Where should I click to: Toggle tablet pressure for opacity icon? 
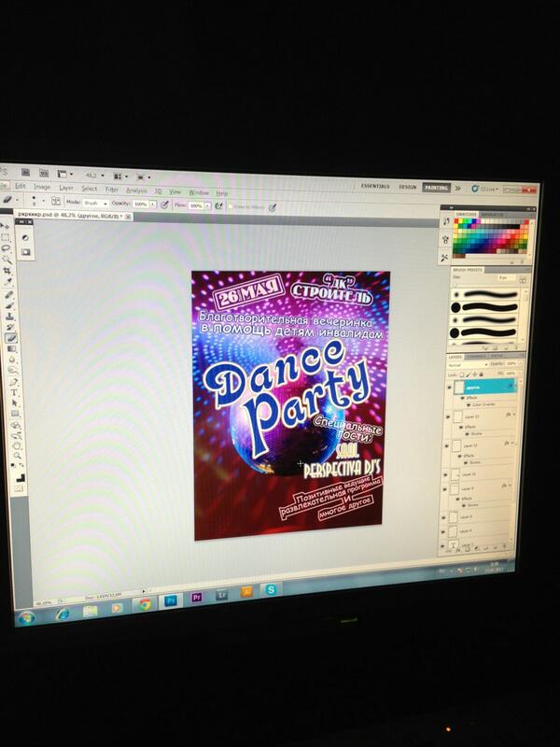click(164, 204)
